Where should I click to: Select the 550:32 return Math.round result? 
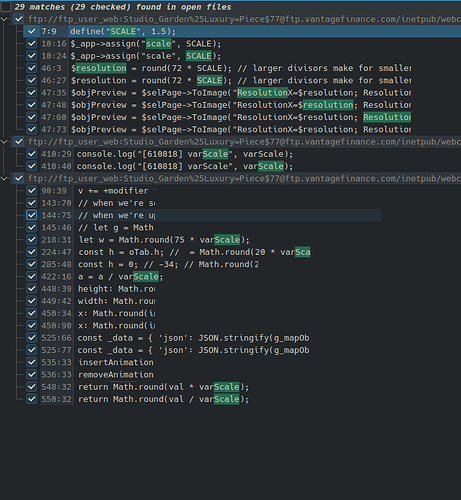pyautogui.click(x=163, y=399)
